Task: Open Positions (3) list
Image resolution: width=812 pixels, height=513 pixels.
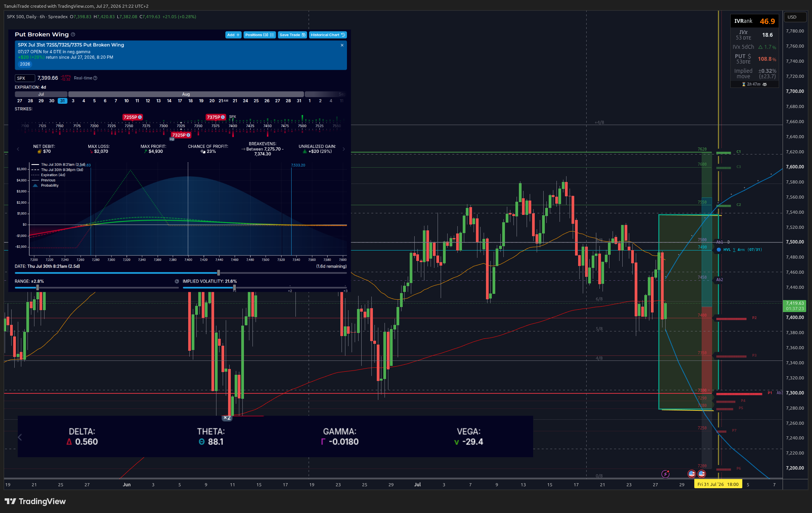Action: pos(259,35)
